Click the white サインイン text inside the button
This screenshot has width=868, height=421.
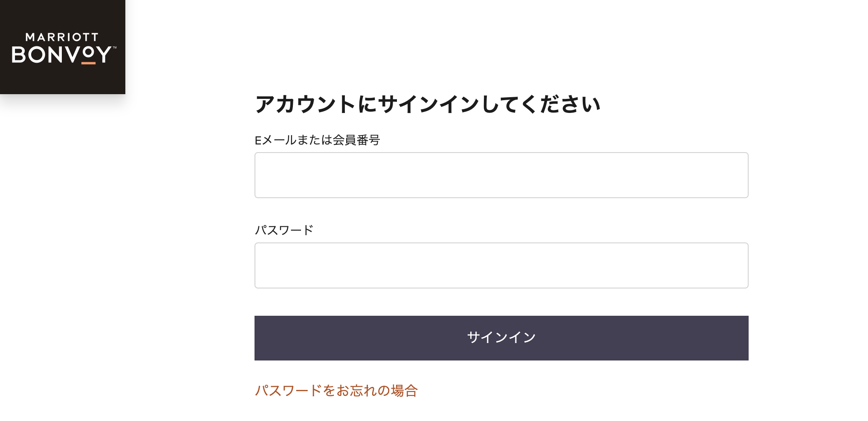point(501,337)
